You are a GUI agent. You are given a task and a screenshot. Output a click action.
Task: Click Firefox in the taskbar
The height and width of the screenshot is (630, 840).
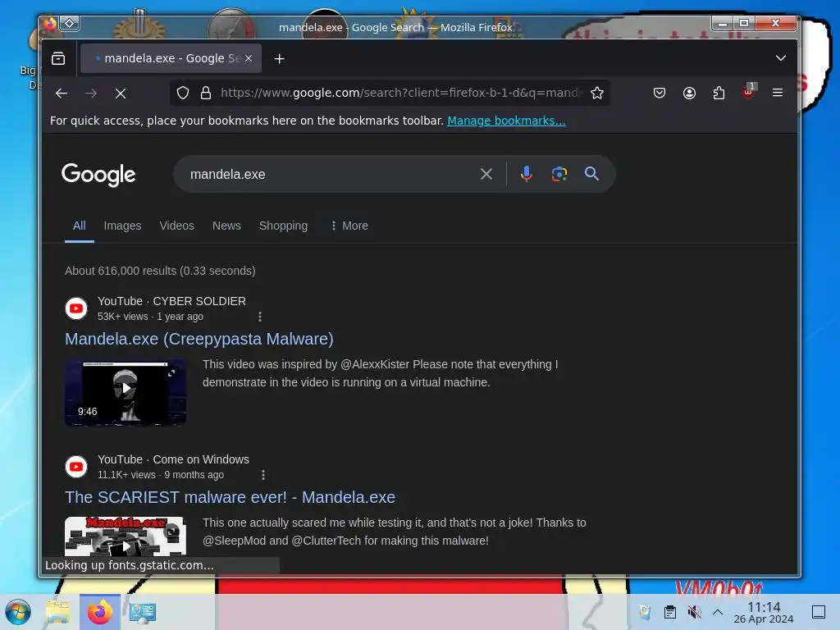[x=100, y=612]
